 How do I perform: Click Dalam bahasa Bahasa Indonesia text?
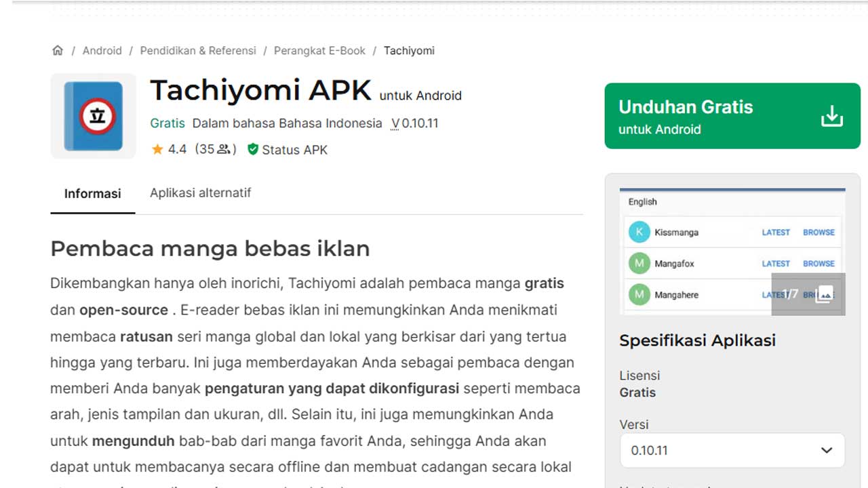point(288,123)
